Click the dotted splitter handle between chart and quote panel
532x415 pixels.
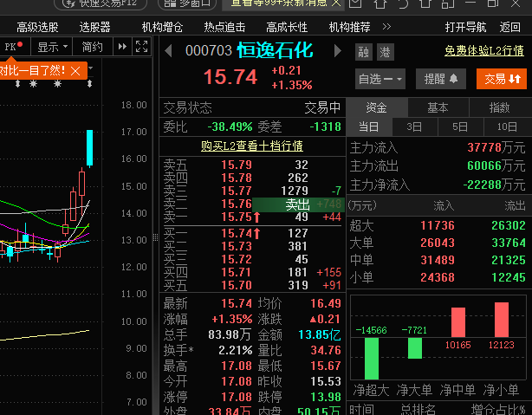point(155,237)
